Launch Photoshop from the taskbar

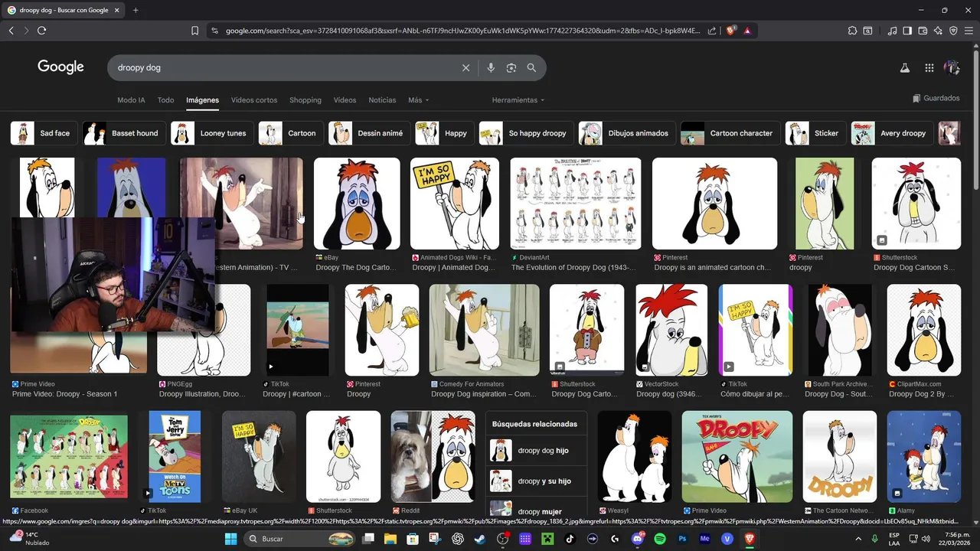coord(682,539)
